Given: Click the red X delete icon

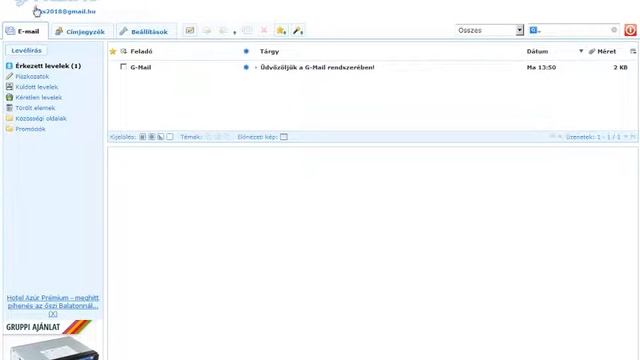Looking at the screenshot, I should tap(264, 31).
